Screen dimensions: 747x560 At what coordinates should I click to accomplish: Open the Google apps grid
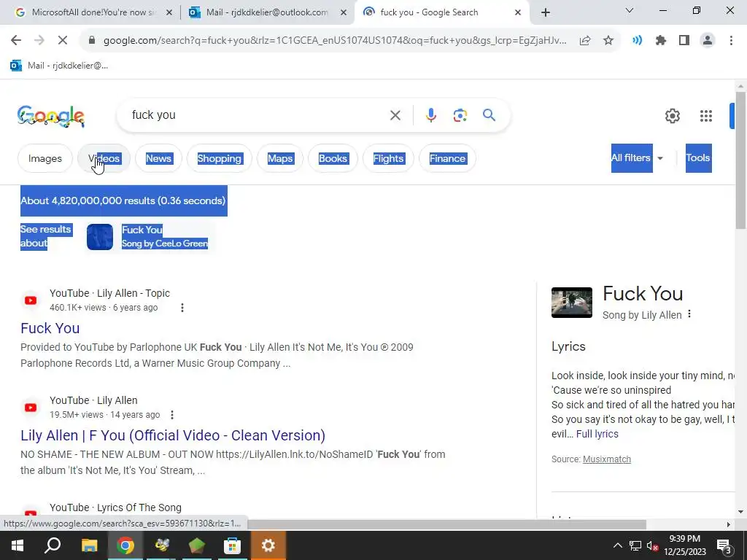(x=706, y=116)
